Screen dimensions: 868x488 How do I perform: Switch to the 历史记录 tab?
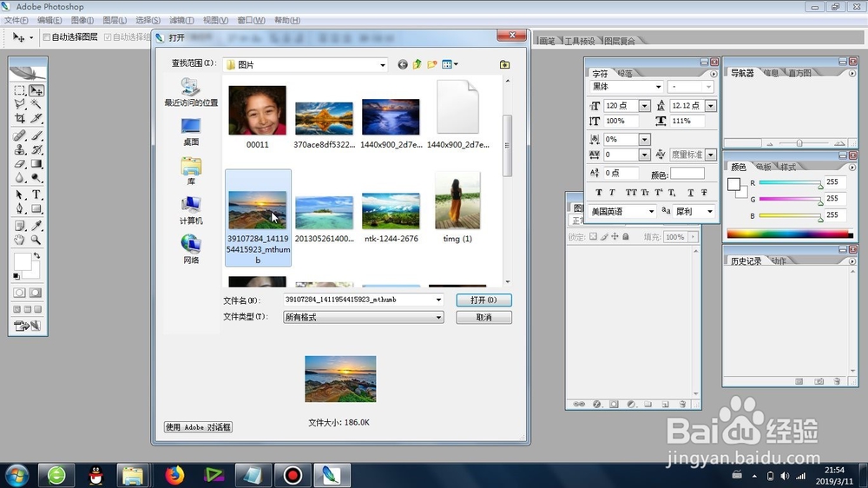[x=746, y=260]
